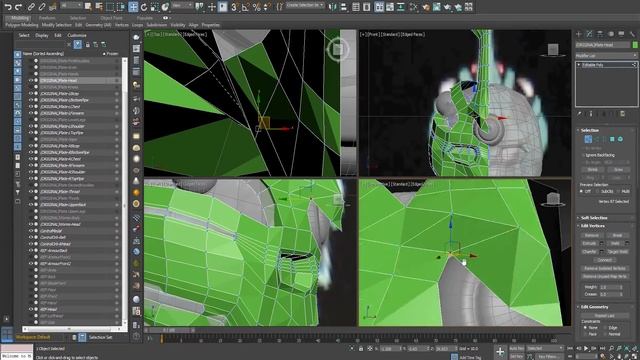Open the Hierarchy command panel tab

(x=600, y=34)
